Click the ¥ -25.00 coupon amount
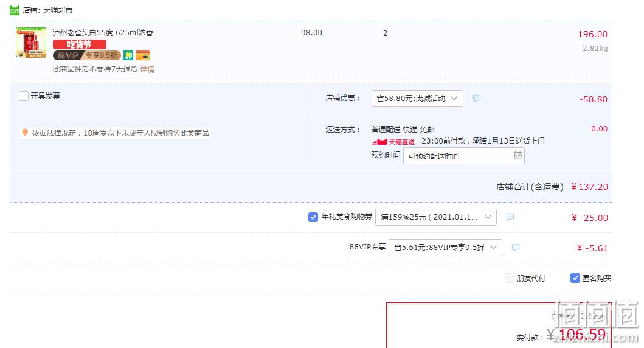The height and width of the screenshot is (348, 644). [x=589, y=218]
